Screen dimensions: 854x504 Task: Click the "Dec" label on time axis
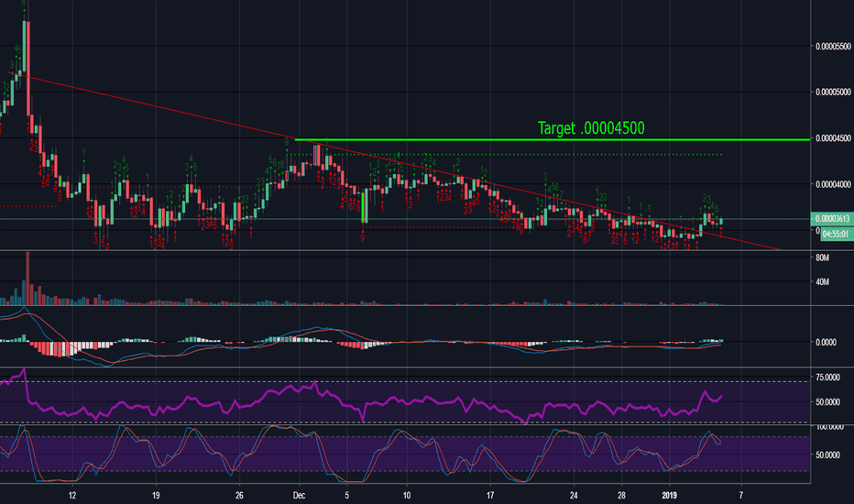(299, 495)
